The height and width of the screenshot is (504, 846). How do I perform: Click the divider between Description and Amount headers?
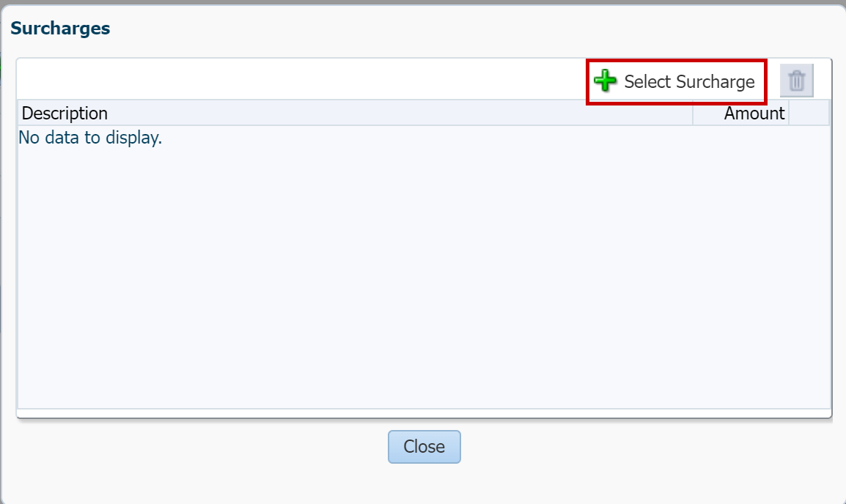[693, 114]
